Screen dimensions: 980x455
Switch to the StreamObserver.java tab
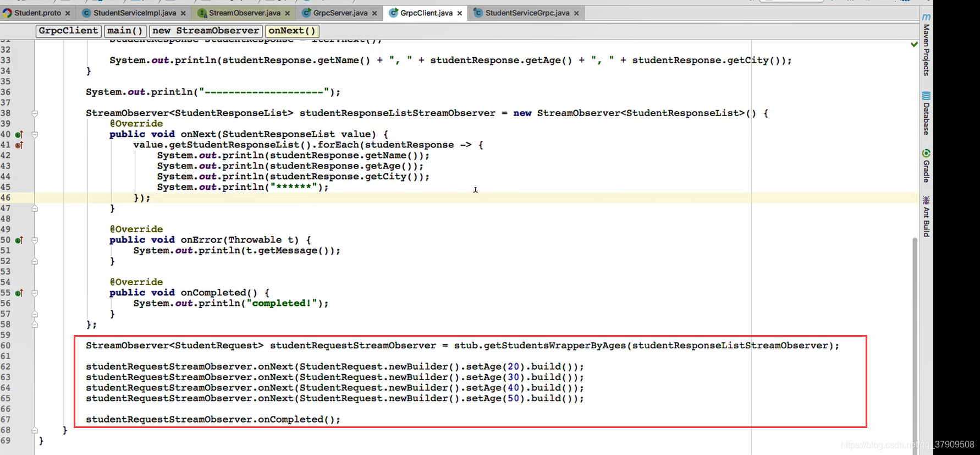[x=245, y=13]
